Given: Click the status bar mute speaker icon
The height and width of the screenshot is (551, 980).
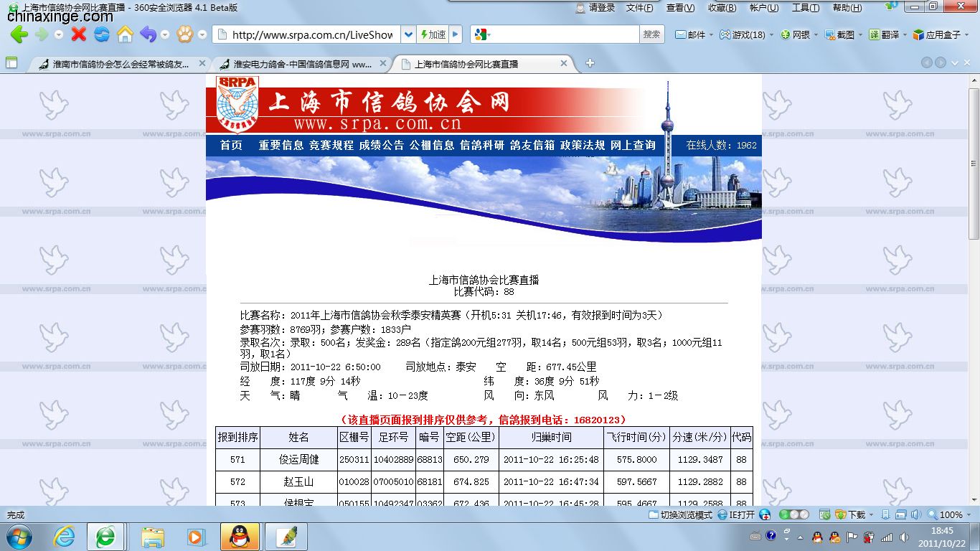Looking at the screenshot, I should coord(916,514).
